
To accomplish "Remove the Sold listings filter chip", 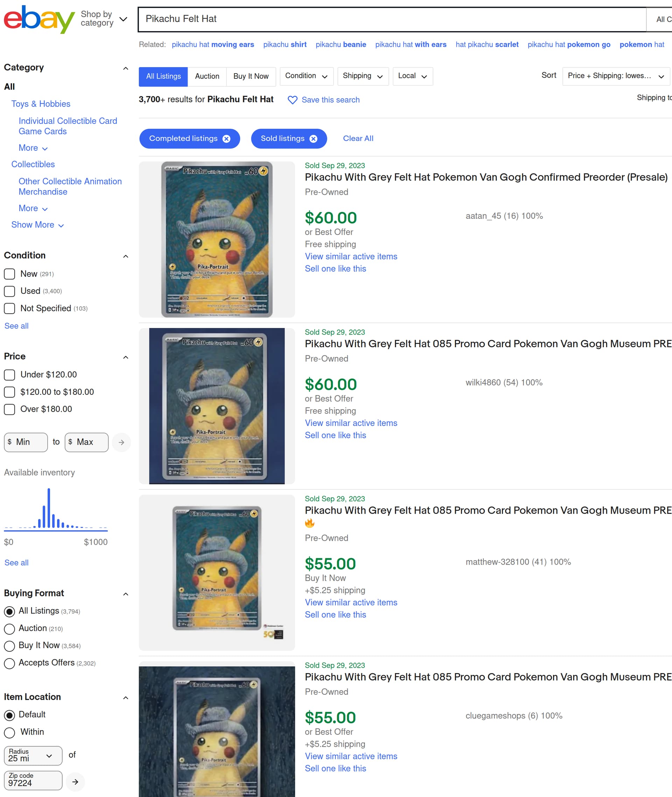I will [x=313, y=139].
